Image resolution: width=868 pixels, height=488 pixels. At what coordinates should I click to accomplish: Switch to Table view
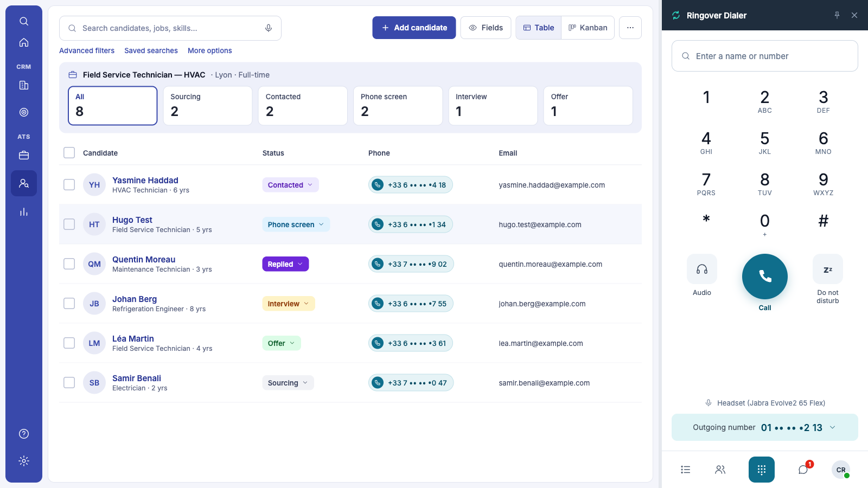(539, 28)
